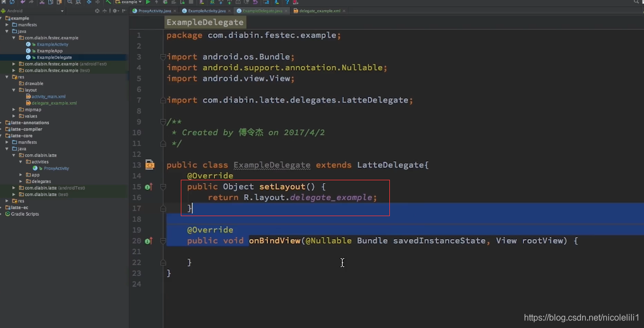Click the navigate Forward arrow icon
This screenshot has height=328, width=644.
97,2
